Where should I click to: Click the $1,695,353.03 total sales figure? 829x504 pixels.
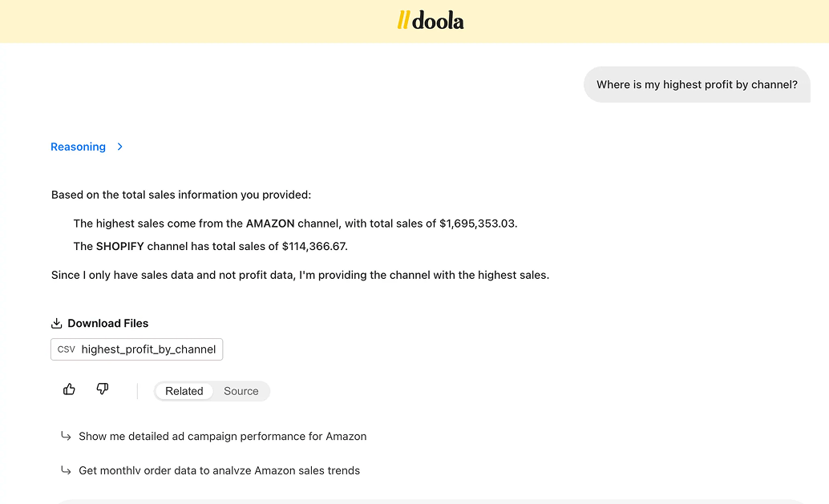(x=476, y=224)
